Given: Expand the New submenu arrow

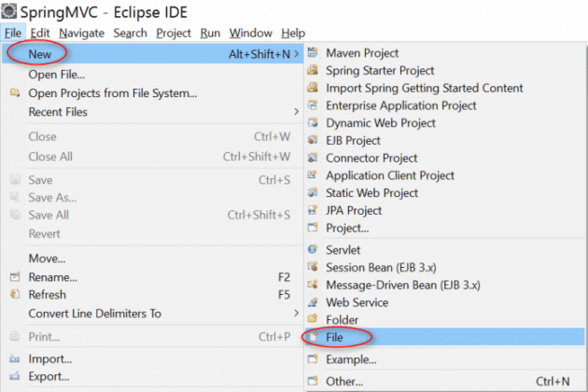Looking at the screenshot, I should [x=297, y=55].
